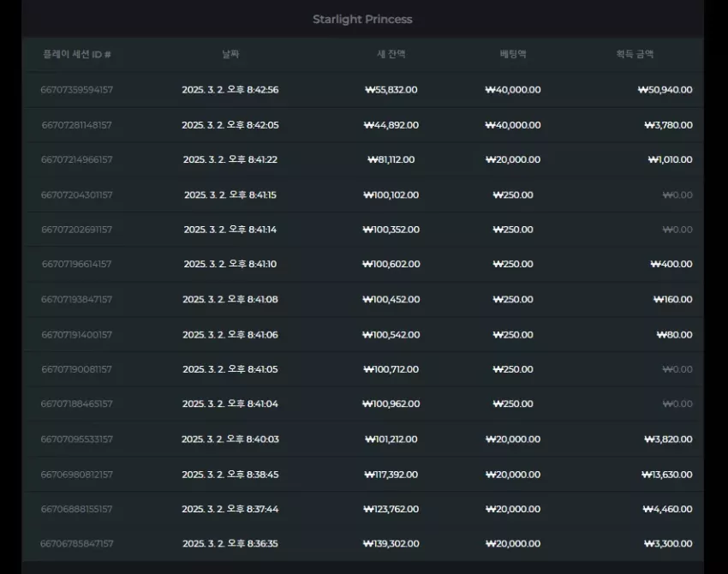
Task: Open session 66706980812157 details
Action: point(76,474)
